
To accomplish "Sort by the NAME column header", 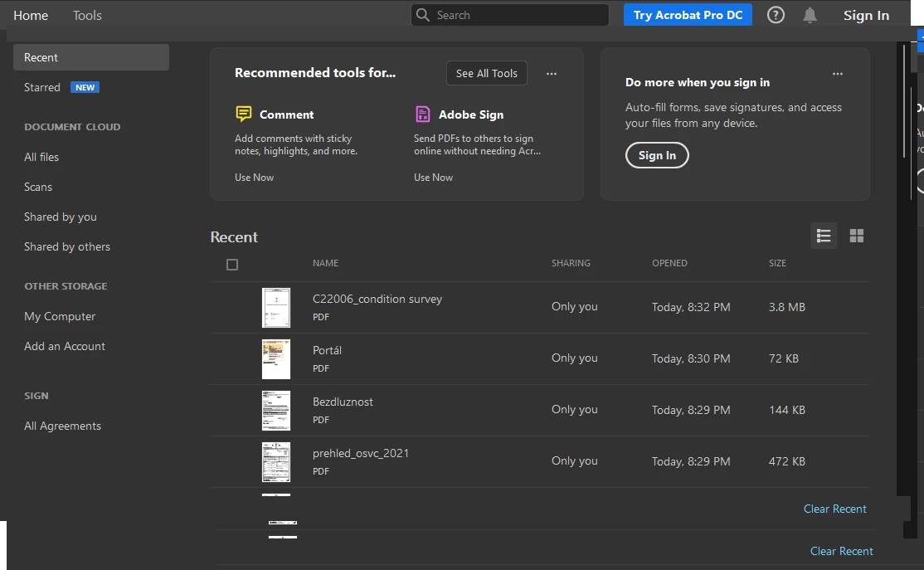I will 325,263.
